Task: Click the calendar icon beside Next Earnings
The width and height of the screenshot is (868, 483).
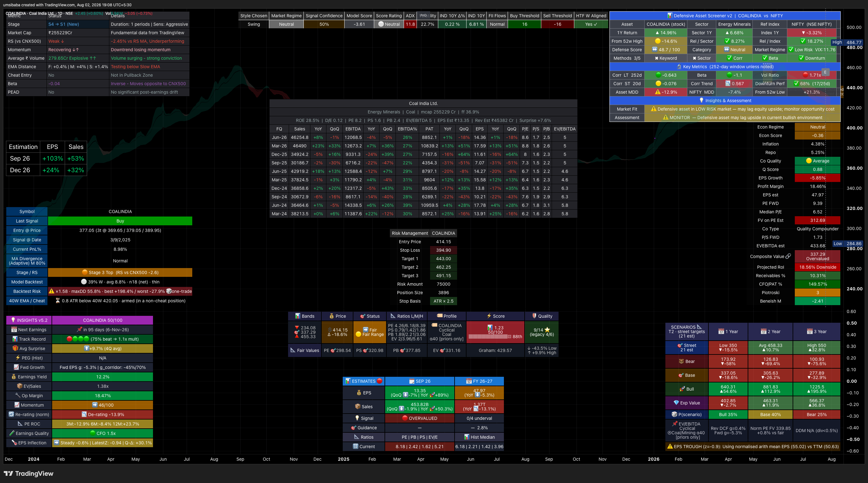Action: pyautogui.click(x=14, y=329)
